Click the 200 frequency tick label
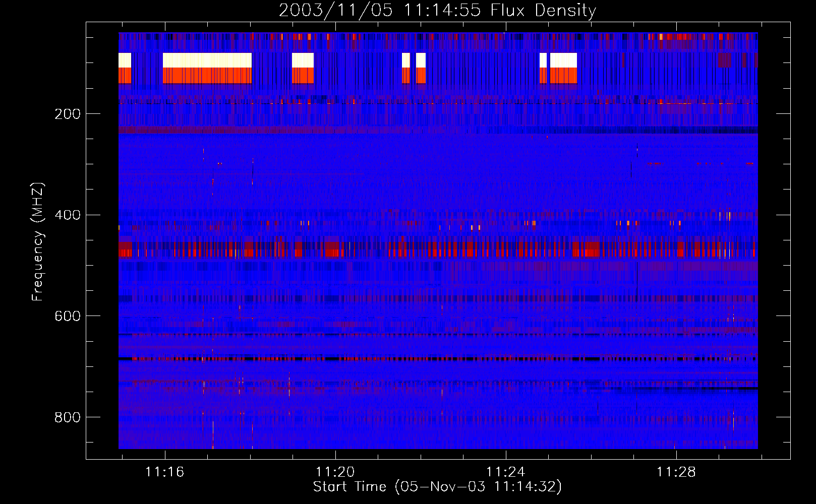The height and width of the screenshot is (504, 816). (x=68, y=114)
